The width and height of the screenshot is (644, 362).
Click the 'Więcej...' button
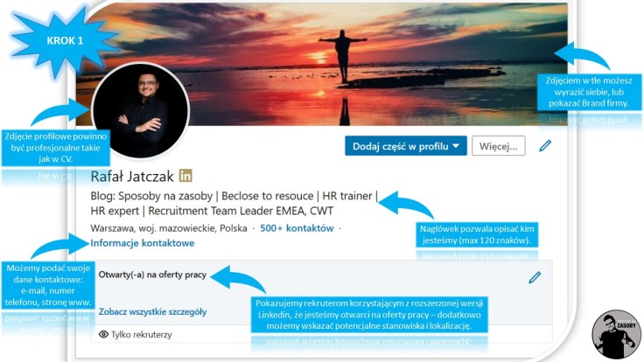point(498,146)
